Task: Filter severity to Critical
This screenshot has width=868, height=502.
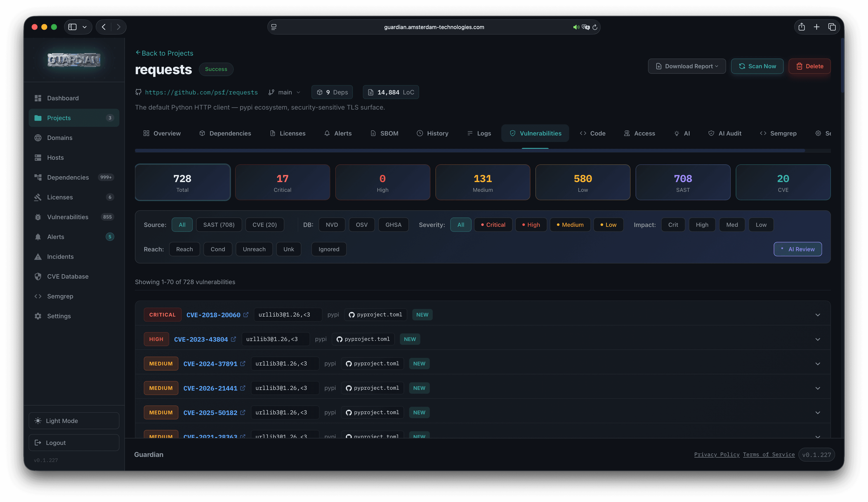Action: [x=493, y=225]
